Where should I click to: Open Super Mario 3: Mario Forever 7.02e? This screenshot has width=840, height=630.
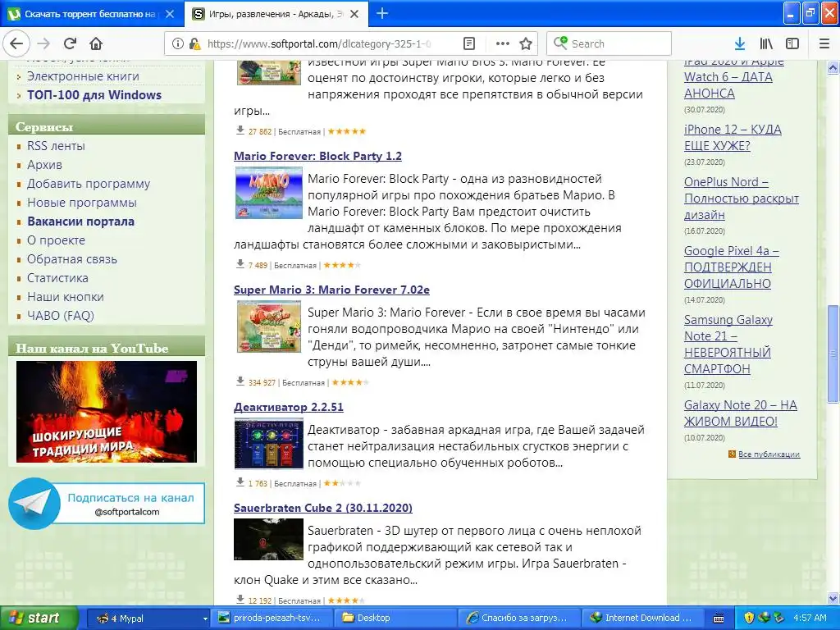pyautogui.click(x=331, y=290)
